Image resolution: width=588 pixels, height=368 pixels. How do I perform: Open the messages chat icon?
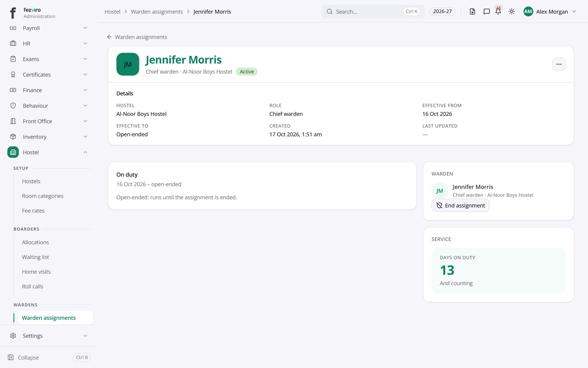click(x=486, y=11)
